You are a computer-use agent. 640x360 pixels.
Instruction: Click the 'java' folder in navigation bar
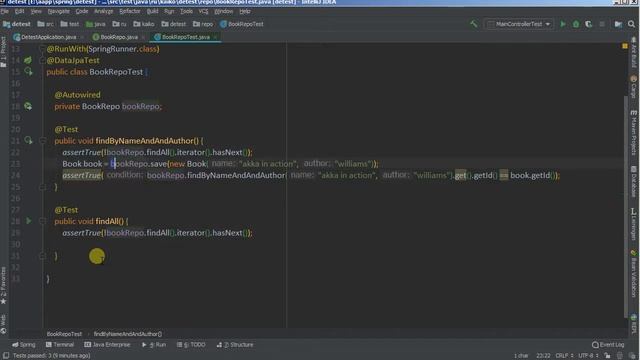[x=96, y=24]
